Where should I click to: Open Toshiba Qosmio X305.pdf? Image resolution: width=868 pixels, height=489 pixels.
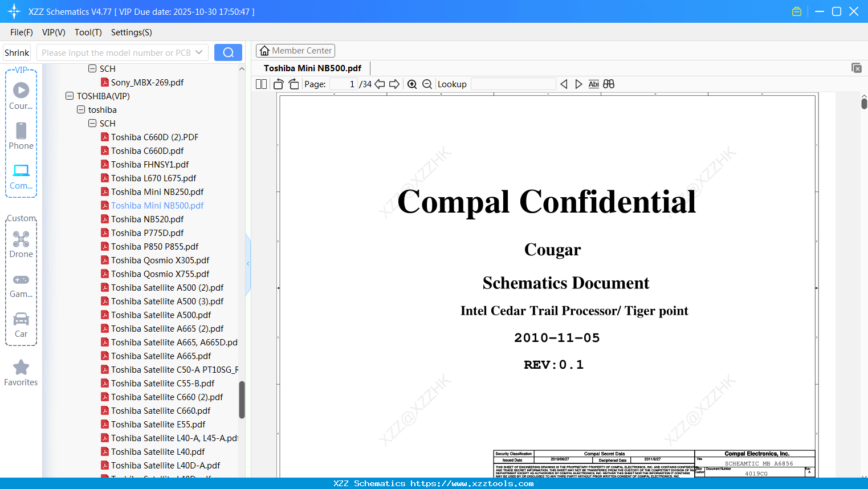(x=160, y=260)
